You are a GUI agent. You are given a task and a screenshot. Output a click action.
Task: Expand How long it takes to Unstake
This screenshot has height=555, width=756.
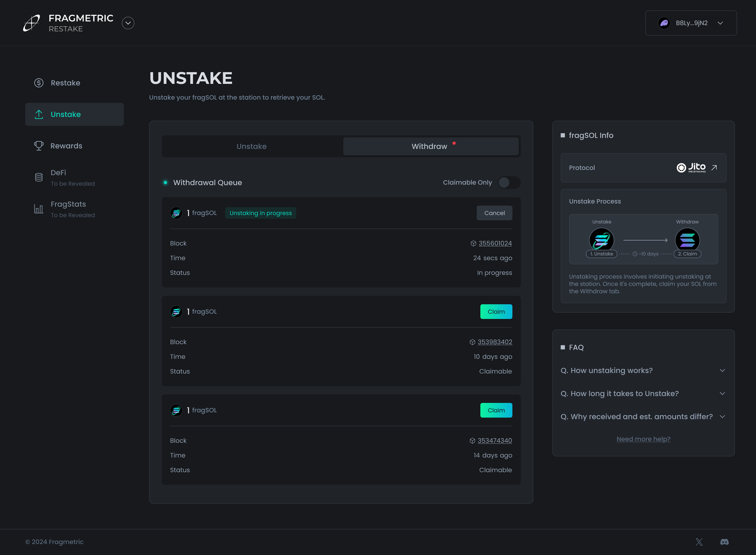pos(643,394)
